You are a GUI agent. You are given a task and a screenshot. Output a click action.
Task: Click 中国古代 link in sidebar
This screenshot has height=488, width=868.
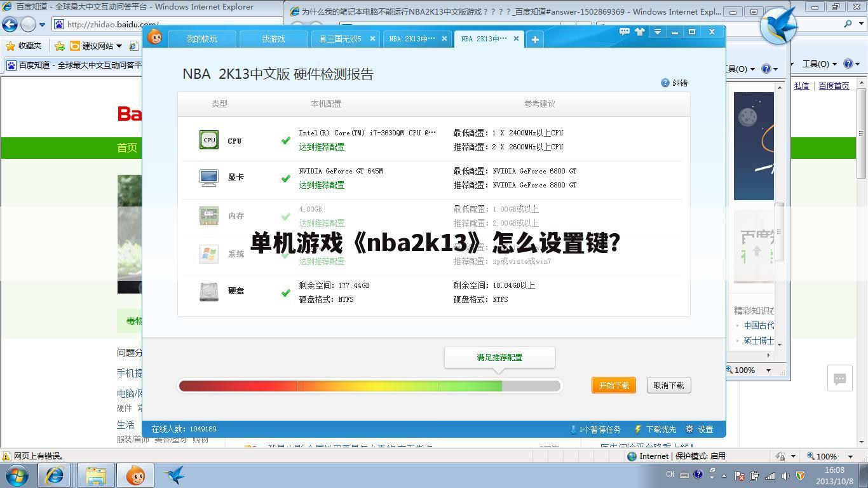pyautogui.click(x=759, y=325)
